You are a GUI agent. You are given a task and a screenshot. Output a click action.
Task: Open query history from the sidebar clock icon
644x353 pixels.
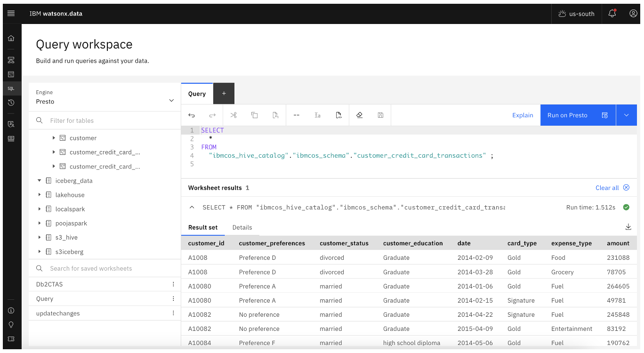point(11,103)
